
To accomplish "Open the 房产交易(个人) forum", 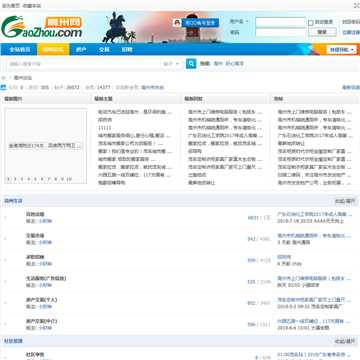I will 42,300.
